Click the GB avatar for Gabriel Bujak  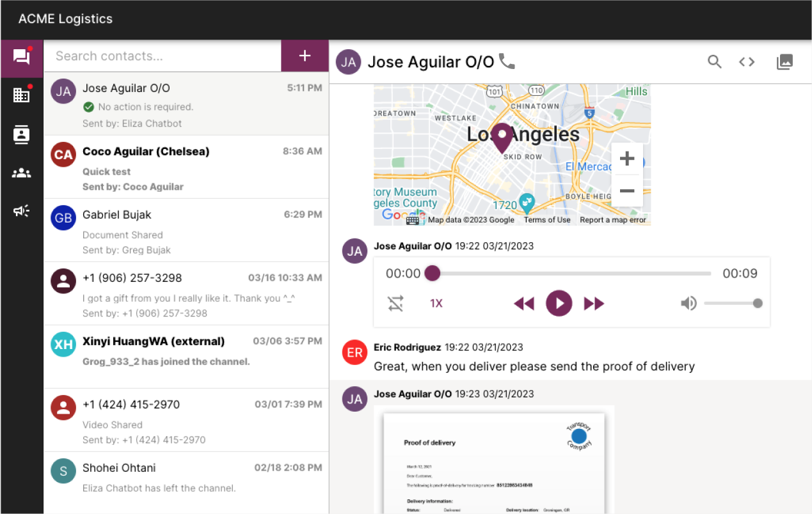pos(63,218)
